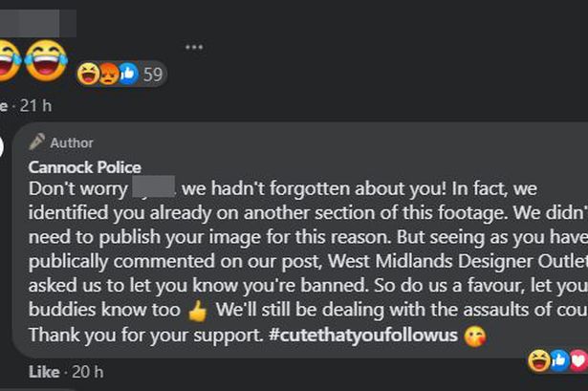Like the Cannock Police reply
588x391 pixels.
(44, 372)
